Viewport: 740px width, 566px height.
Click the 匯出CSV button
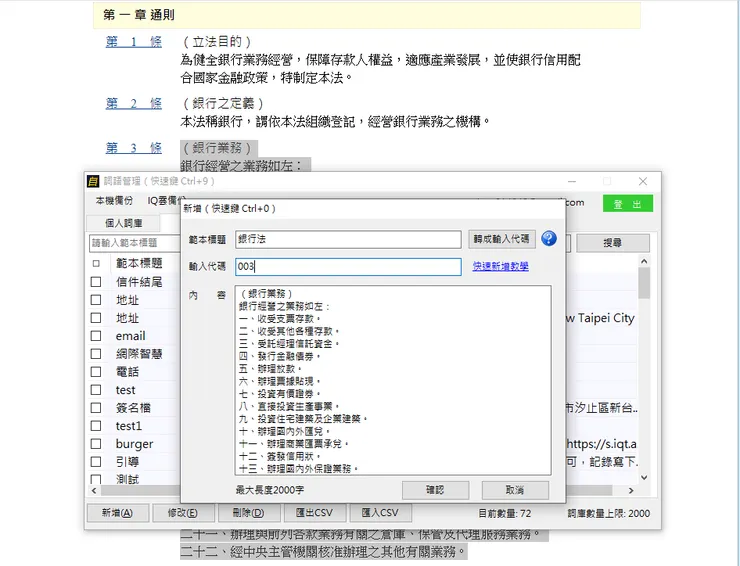[314, 513]
